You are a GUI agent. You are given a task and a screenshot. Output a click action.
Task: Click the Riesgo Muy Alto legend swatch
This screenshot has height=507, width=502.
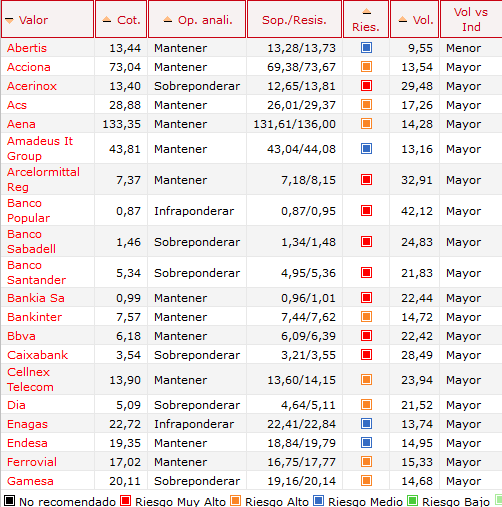[x=126, y=501]
